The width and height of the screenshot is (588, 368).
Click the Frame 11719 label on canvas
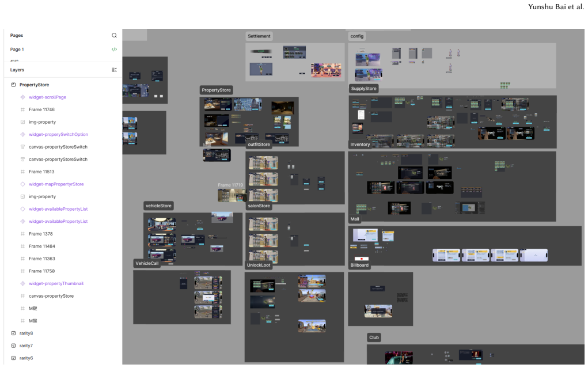(x=230, y=185)
